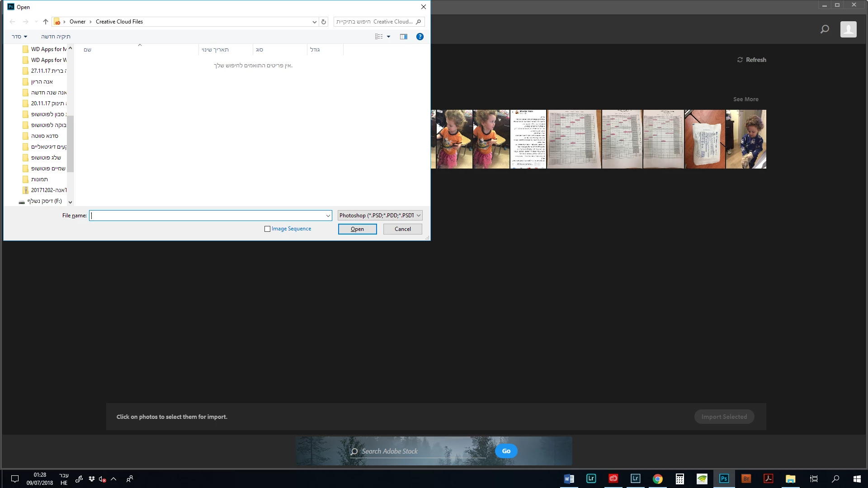Click the navigation pane vertical scrollbar
The image size is (868, 488).
70,145
